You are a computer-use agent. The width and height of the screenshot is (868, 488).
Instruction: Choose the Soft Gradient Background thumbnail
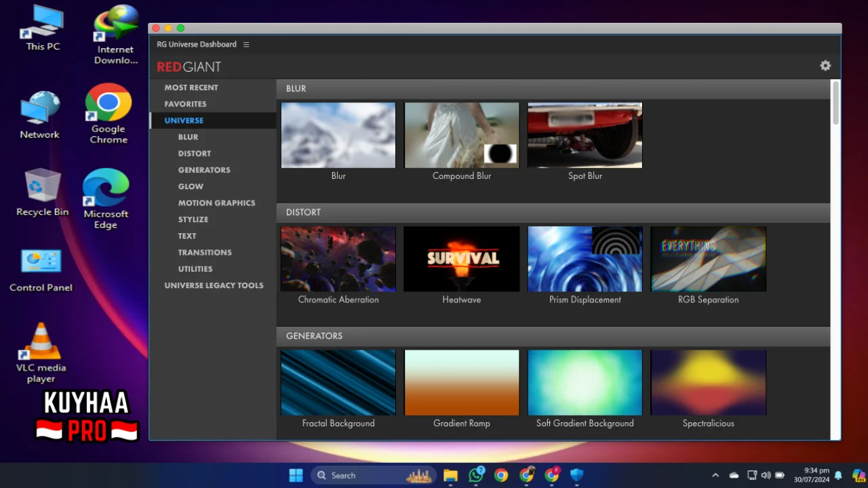(585, 383)
